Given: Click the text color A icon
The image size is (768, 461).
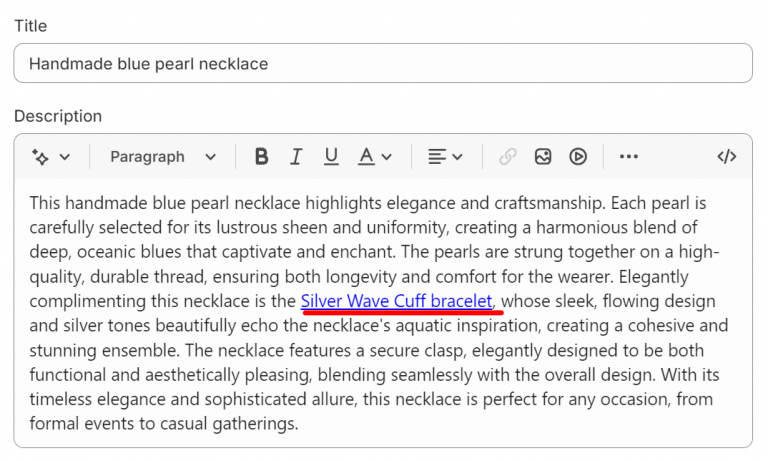Looking at the screenshot, I should tap(367, 157).
